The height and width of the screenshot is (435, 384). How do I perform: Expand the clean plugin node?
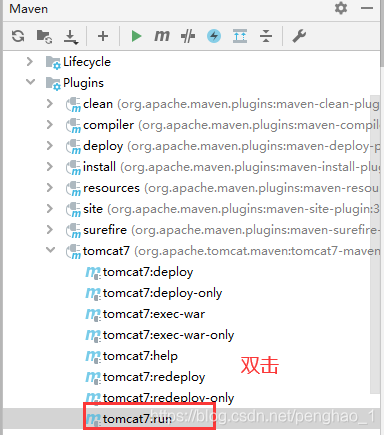coord(50,104)
